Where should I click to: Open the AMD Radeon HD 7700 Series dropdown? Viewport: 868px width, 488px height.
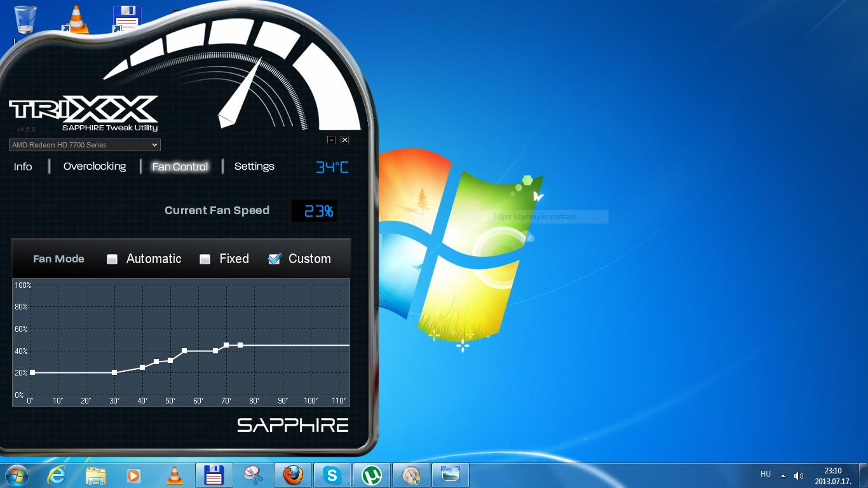click(x=85, y=145)
